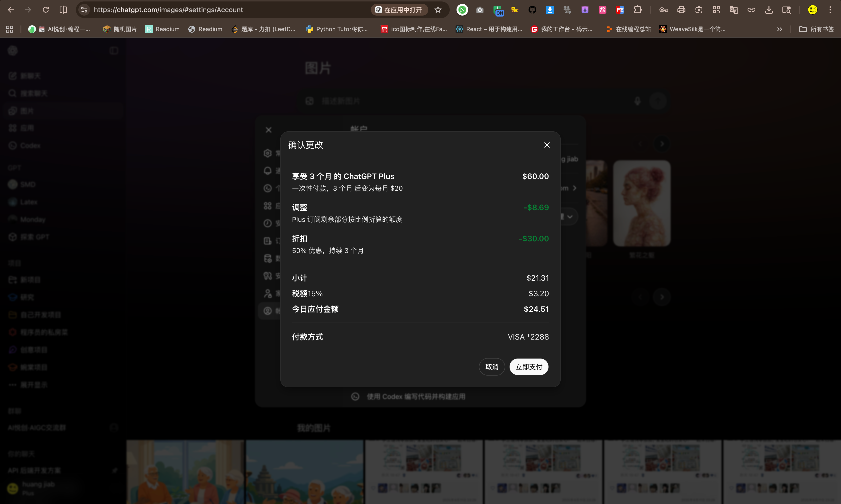Click the -$30.00 discount amount
The image size is (841, 504).
point(534,239)
